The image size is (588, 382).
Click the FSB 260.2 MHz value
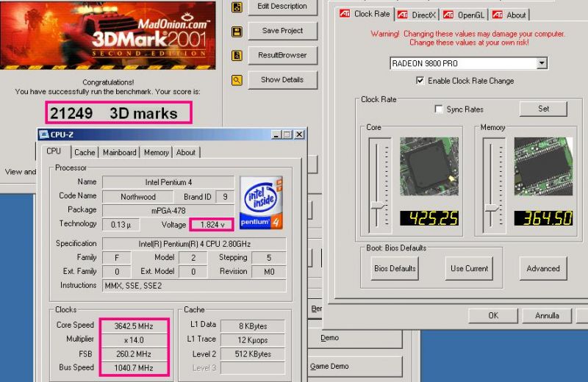[x=134, y=354]
